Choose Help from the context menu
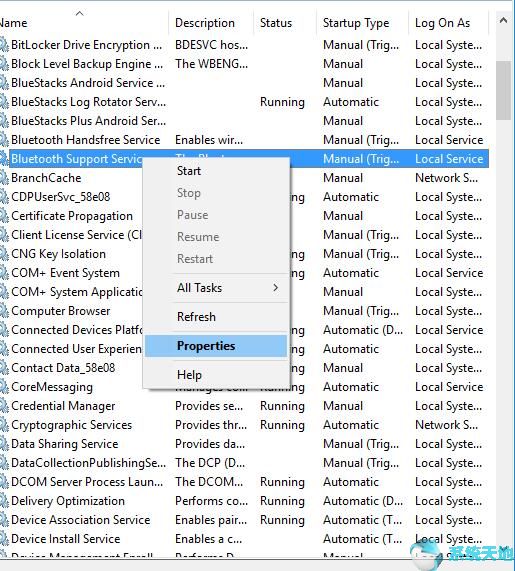 point(216,375)
